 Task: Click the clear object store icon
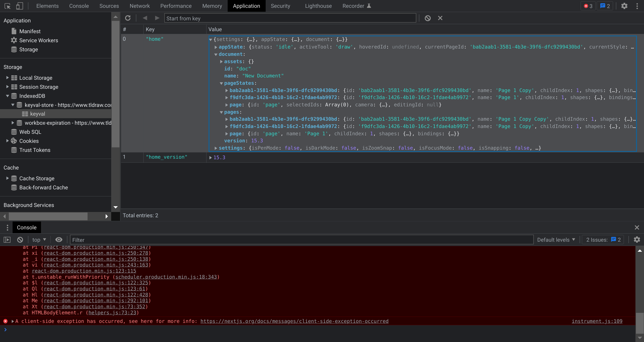coord(428,18)
